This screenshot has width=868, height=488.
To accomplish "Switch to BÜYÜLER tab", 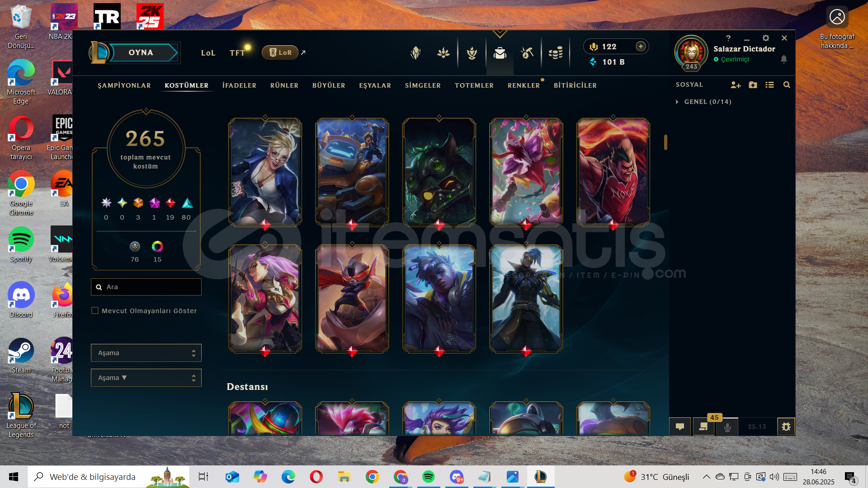I will [x=329, y=85].
